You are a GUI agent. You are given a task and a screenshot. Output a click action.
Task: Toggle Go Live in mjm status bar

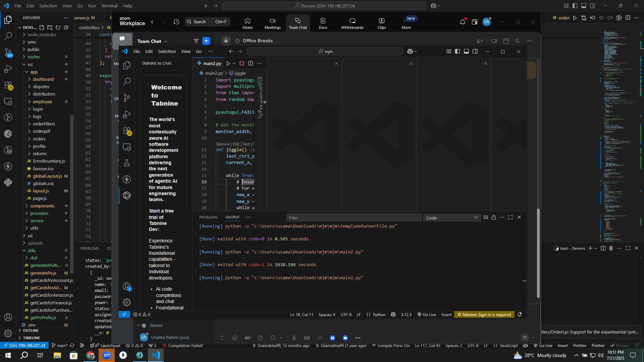click(427, 315)
